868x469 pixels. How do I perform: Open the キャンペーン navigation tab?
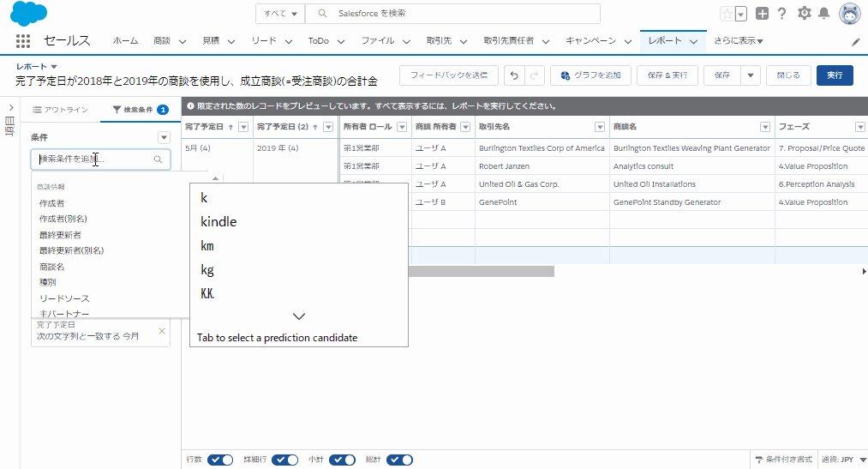[590, 41]
